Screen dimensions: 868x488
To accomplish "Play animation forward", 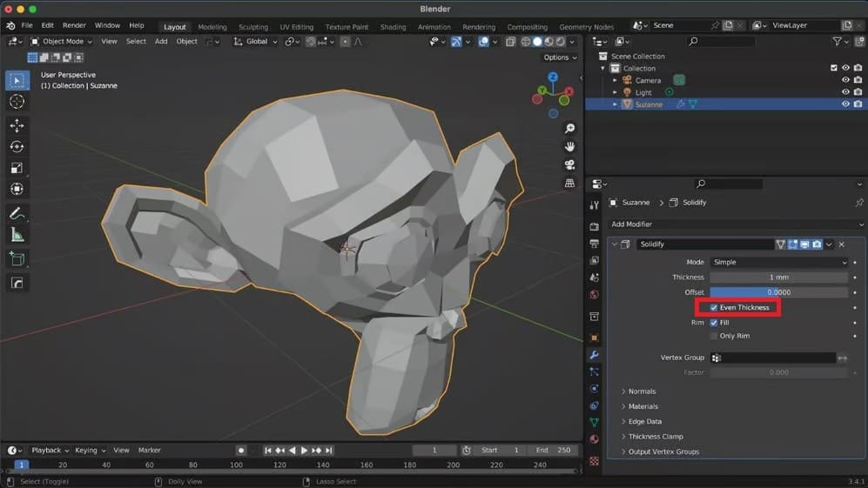I will (x=304, y=451).
